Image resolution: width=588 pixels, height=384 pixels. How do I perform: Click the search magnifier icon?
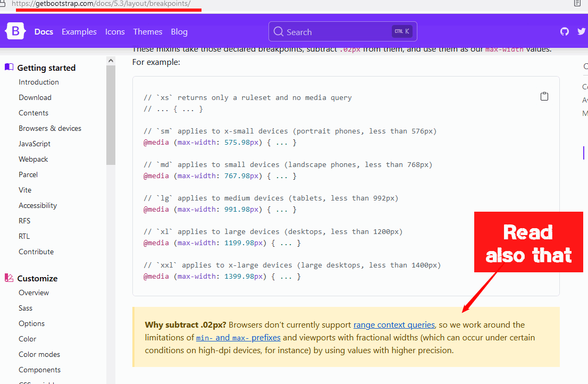(279, 31)
